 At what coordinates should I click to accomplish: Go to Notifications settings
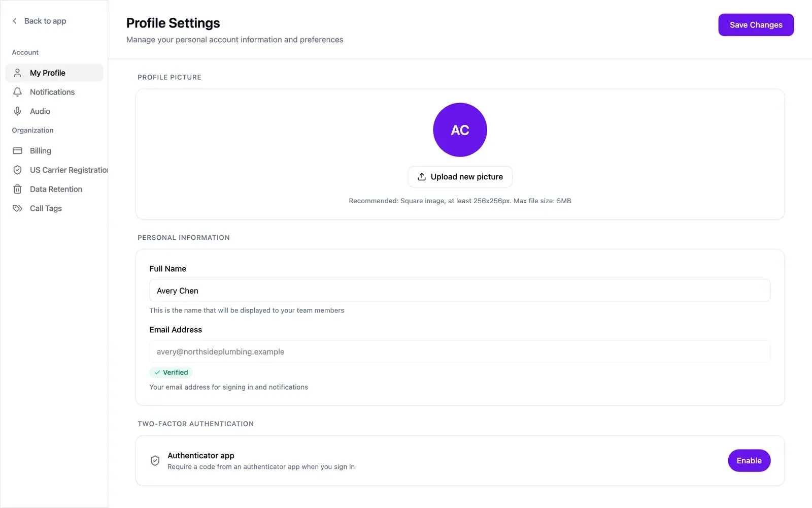54,92
